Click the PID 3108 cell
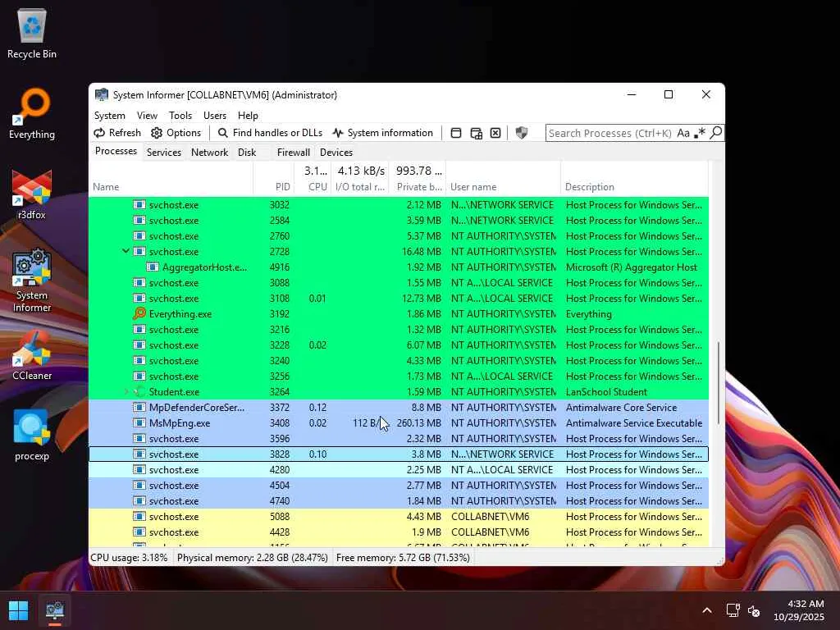Image resolution: width=840 pixels, height=630 pixels. [280, 298]
